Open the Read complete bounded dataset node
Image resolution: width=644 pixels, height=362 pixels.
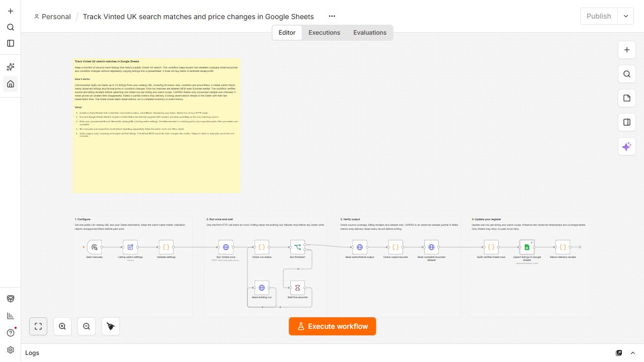click(x=431, y=247)
